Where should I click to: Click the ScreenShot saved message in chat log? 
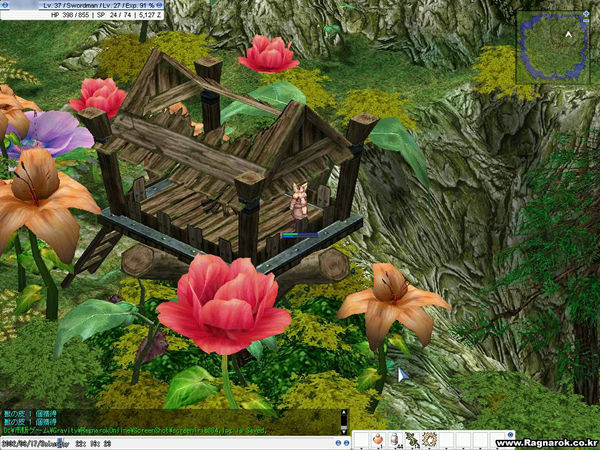pyautogui.click(x=134, y=430)
